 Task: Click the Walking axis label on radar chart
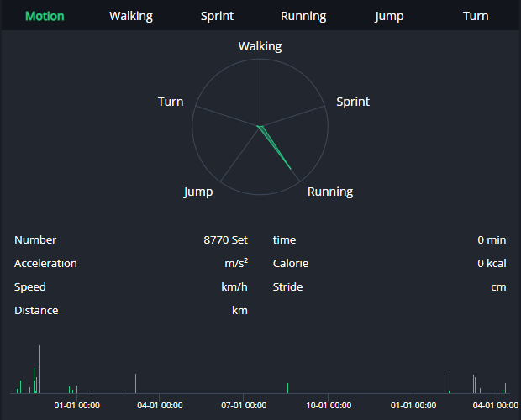coord(260,46)
